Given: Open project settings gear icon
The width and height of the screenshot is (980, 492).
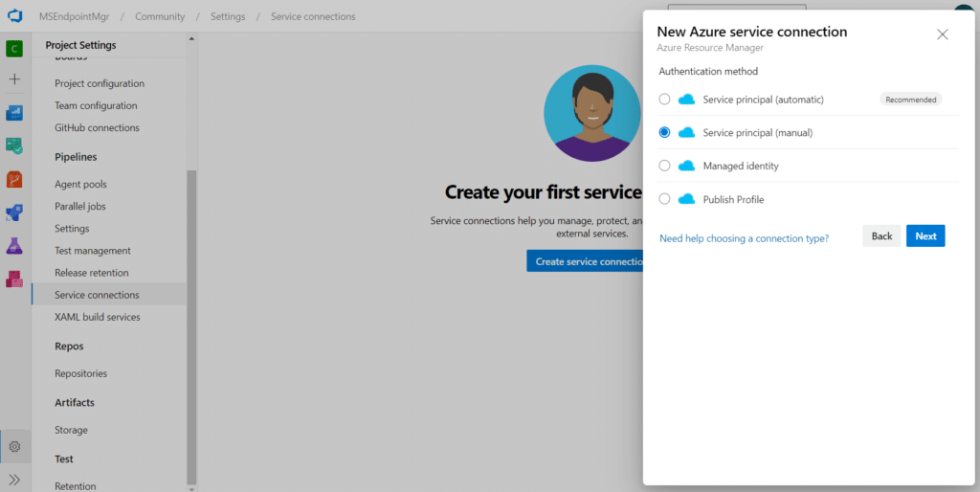Looking at the screenshot, I should click(15, 447).
